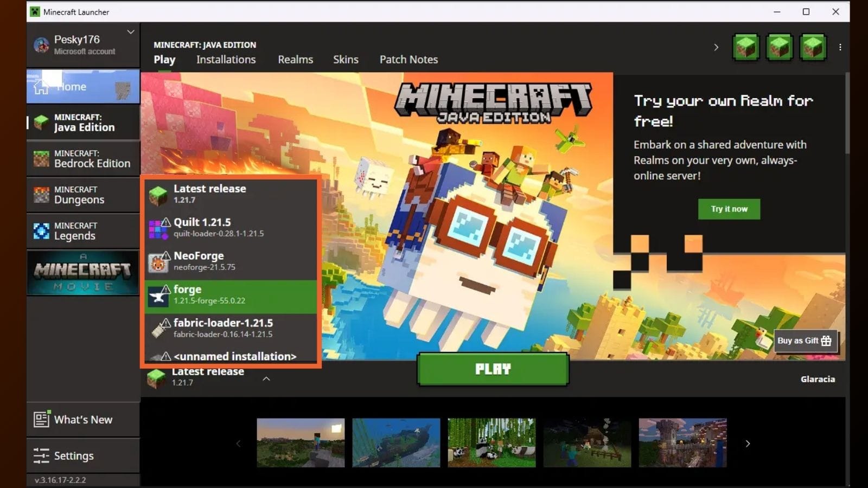Click the forge anvil icon

pyautogui.click(x=158, y=296)
